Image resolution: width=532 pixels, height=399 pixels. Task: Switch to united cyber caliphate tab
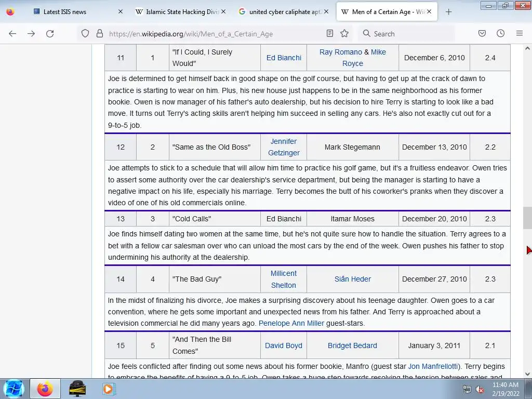[x=284, y=12]
